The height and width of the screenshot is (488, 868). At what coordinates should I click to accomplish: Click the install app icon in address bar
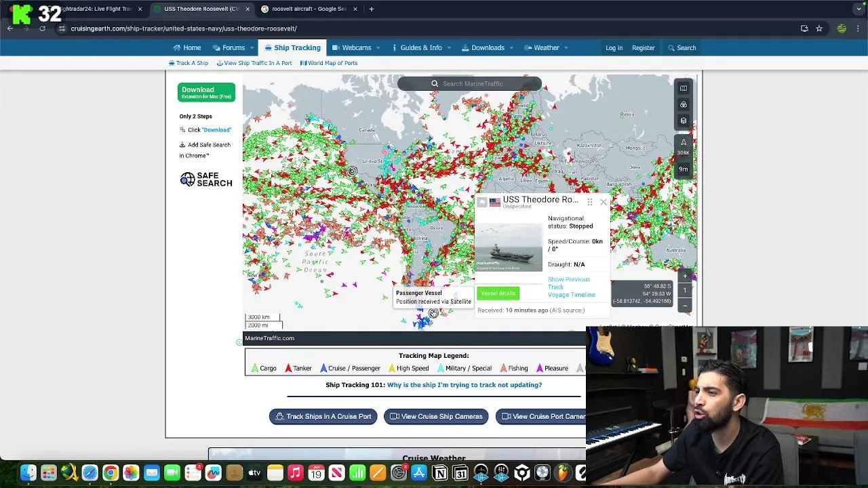[x=804, y=28]
